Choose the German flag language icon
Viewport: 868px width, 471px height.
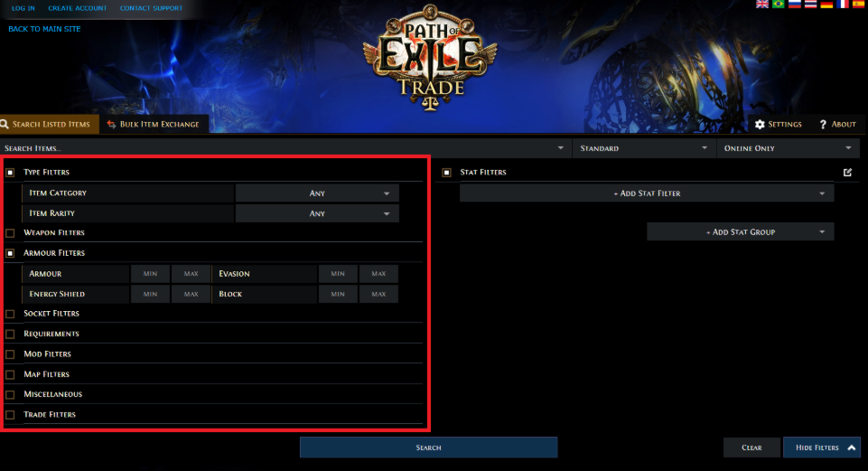pos(826,4)
